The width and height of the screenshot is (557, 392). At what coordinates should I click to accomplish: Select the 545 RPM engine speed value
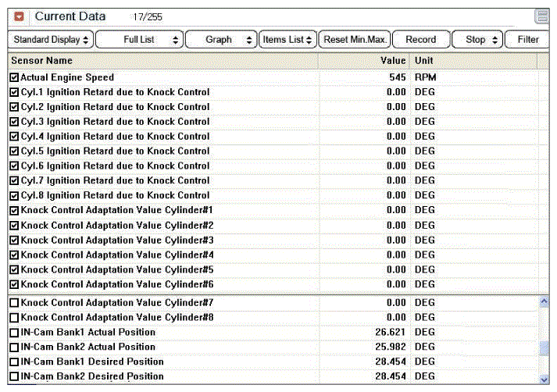pos(397,77)
